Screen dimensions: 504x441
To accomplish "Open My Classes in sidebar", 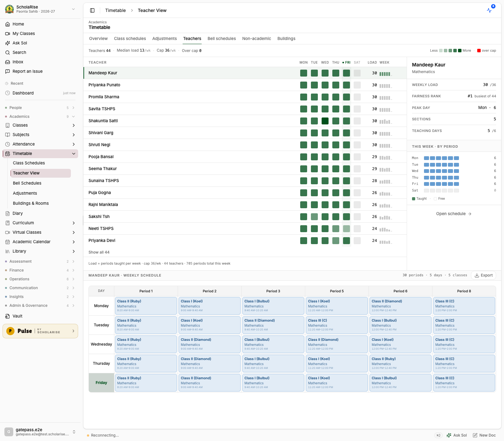I will click(x=40, y=33).
